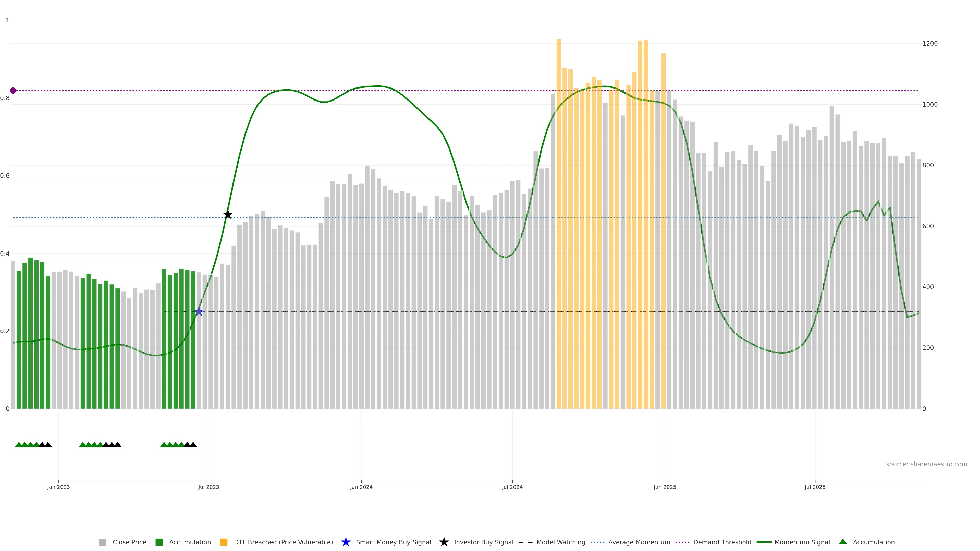Click the Jan 2024 axis label

[x=361, y=487]
